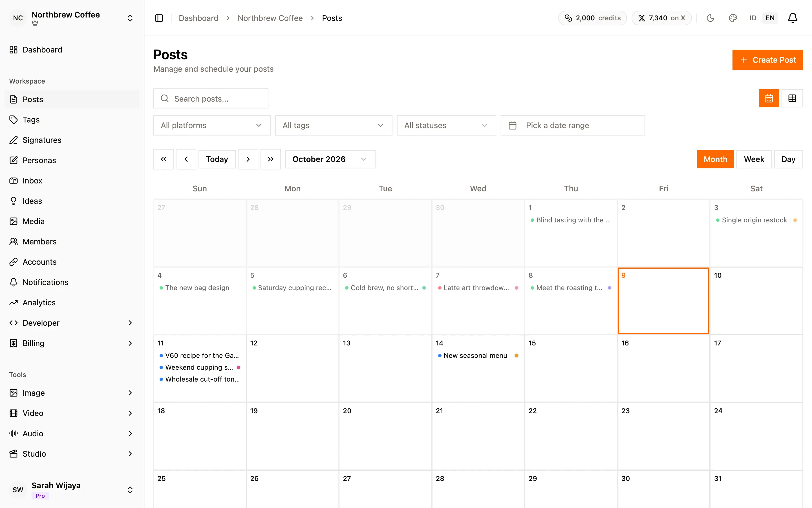Open notifications bell in top bar
This screenshot has height=508, width=812.
coord(793,18)
